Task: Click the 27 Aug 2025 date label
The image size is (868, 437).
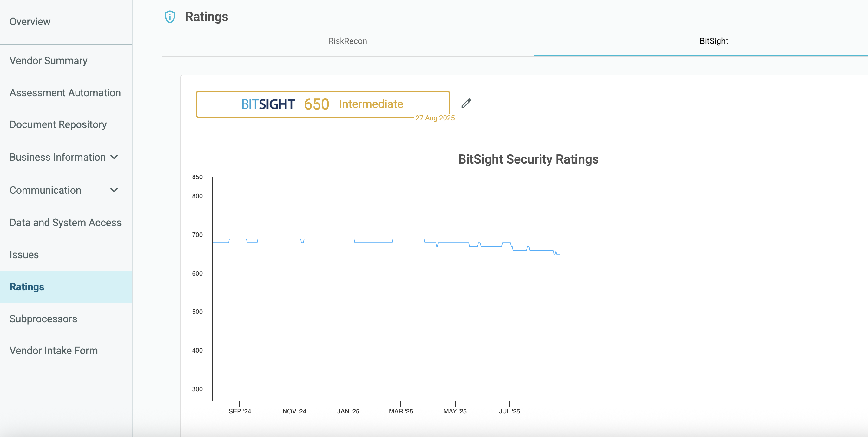Action: (x=435, y=118)
